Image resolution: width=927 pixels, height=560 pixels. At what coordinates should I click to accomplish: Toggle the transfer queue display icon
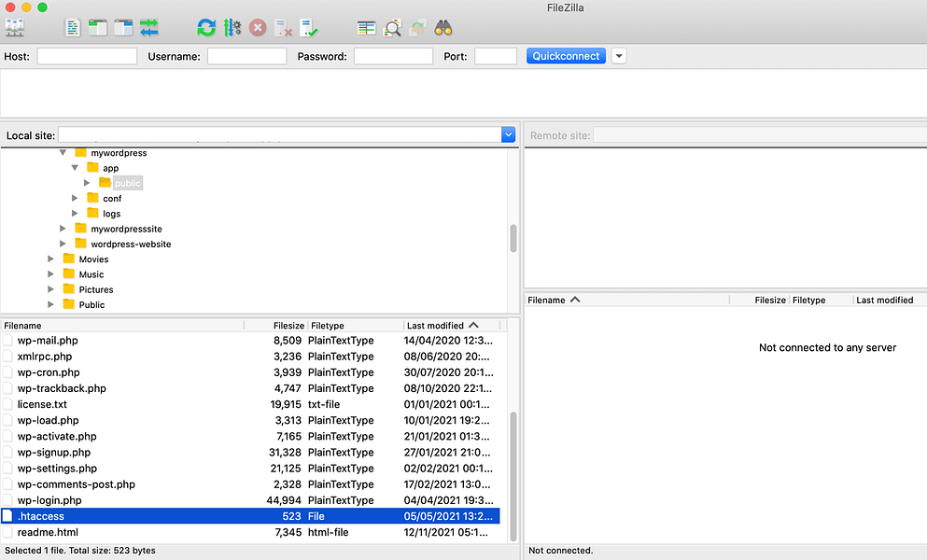(149, 28)
